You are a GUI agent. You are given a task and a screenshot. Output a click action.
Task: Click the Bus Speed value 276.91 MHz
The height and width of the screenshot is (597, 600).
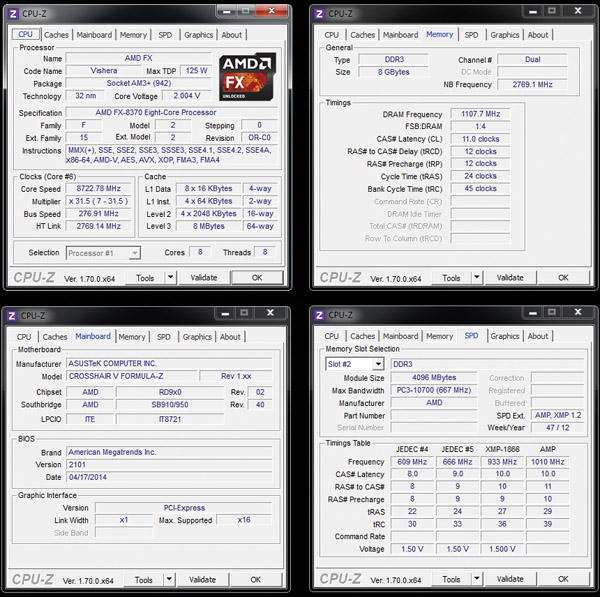(98, 214)
